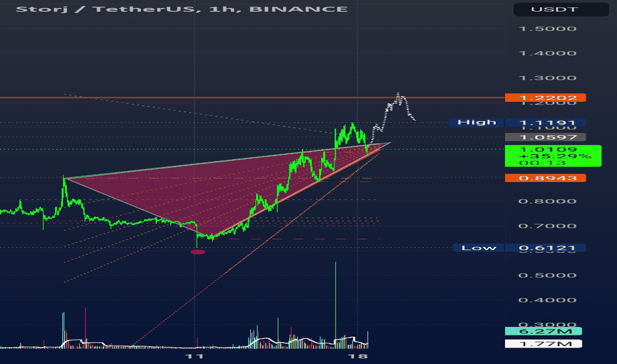The image size is (617, 364).
Task: Click the High tag beside 1.1191
Action: click(477, 122)
